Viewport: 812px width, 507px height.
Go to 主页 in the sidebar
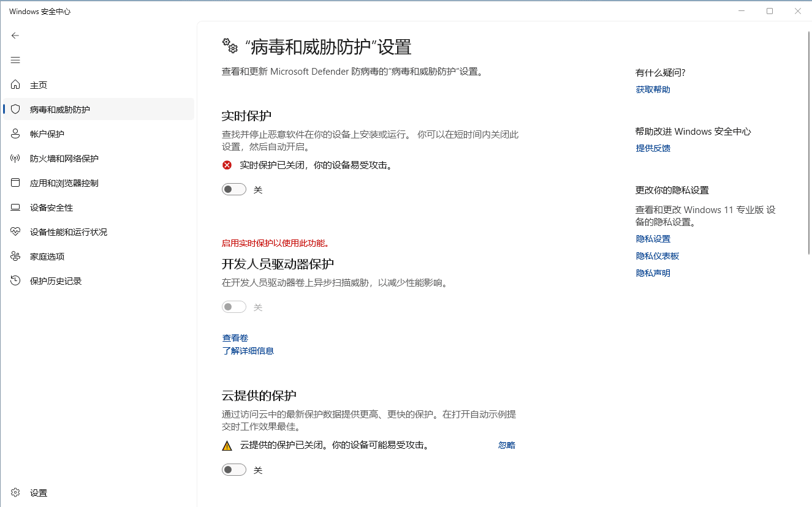tap(99, 85)
